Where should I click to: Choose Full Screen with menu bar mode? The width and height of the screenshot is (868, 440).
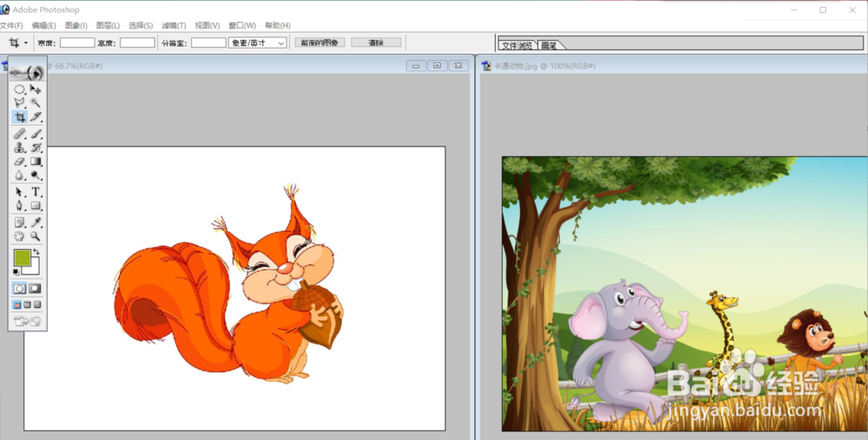pyautogui.click(x=27, y=305)
